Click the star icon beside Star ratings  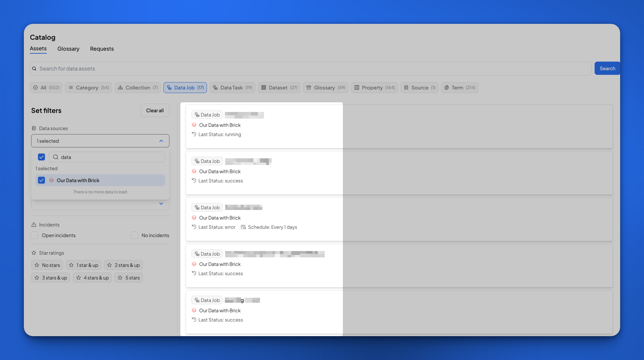click(34, 253)
